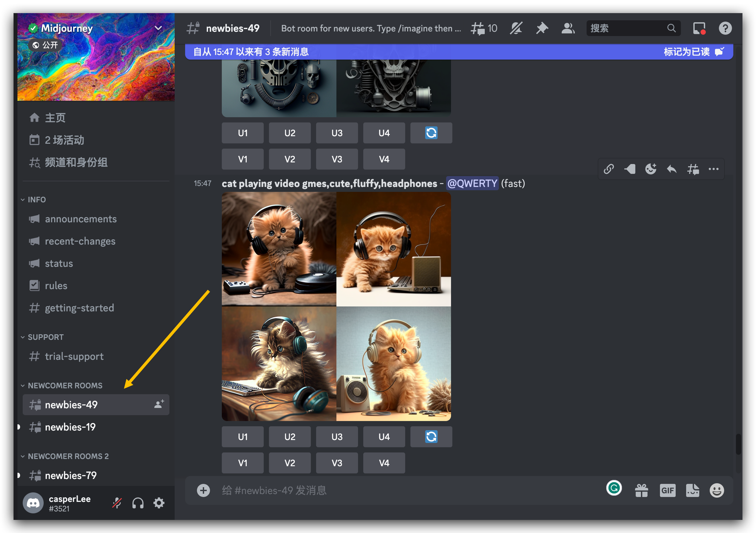Click 标记为已读 mark as read

694,52
